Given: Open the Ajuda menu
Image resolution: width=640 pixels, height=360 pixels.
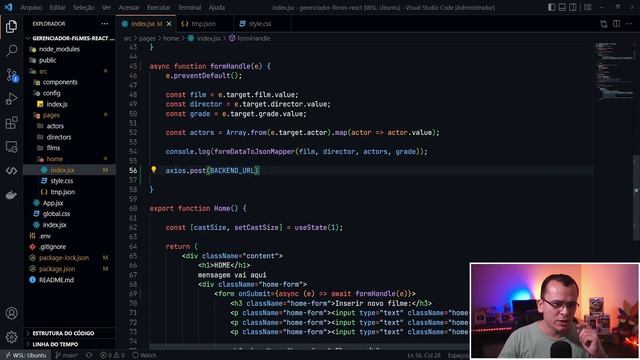Looking at the screenshot, I should pyautogui.click(x=217, y=7).
